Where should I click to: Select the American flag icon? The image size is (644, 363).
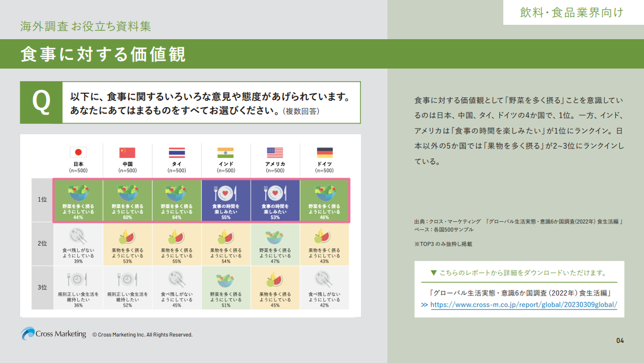[275, 152]
